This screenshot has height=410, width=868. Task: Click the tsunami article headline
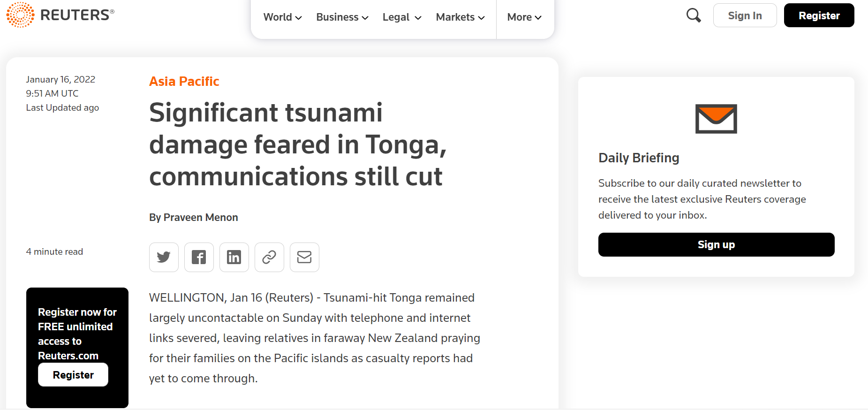click(x=297, y=144)
